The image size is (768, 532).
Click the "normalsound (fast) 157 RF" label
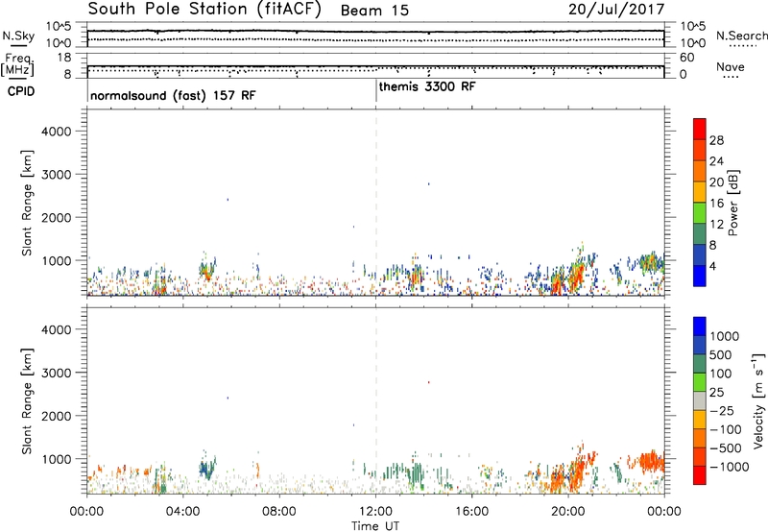click(173, 95)
